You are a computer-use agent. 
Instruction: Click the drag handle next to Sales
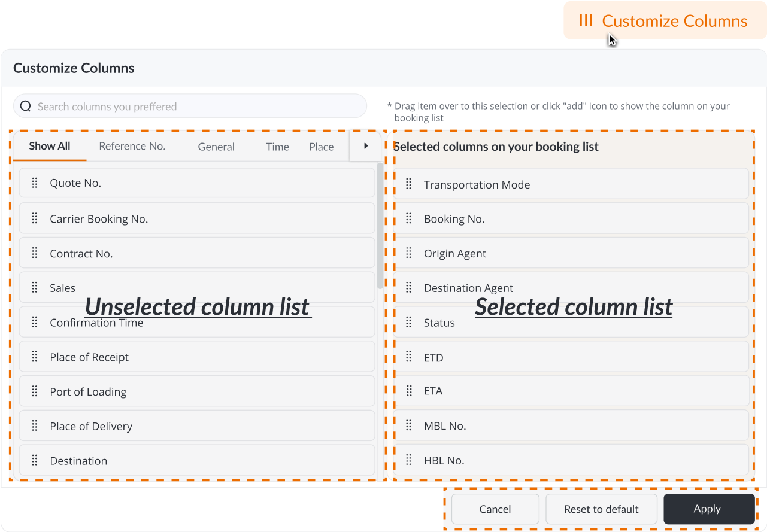35,288
